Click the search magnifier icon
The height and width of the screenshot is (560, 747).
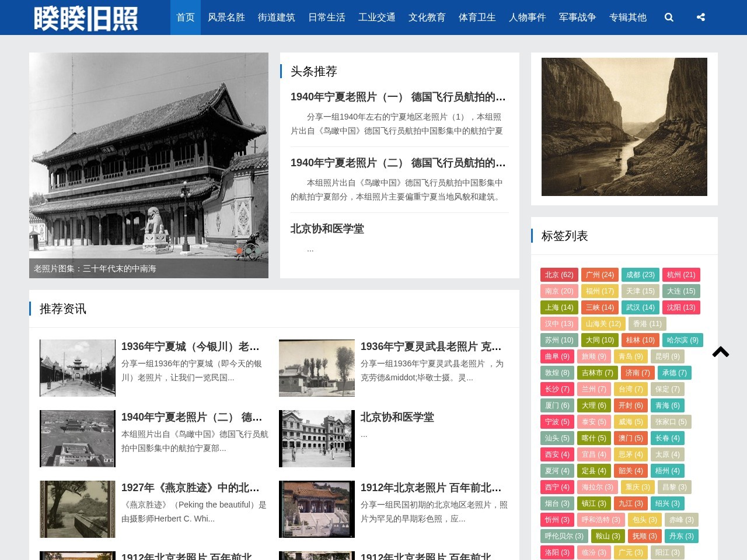[x=669, y=17]
